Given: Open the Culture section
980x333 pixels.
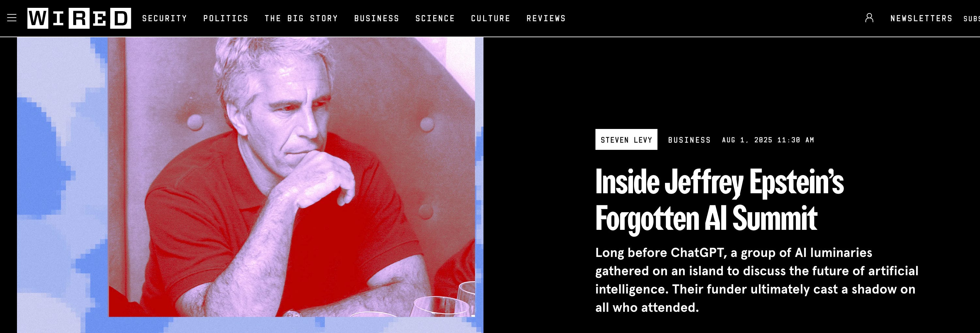Looking at the screenshot, I should pyautogui.click(x=490, y=18).
